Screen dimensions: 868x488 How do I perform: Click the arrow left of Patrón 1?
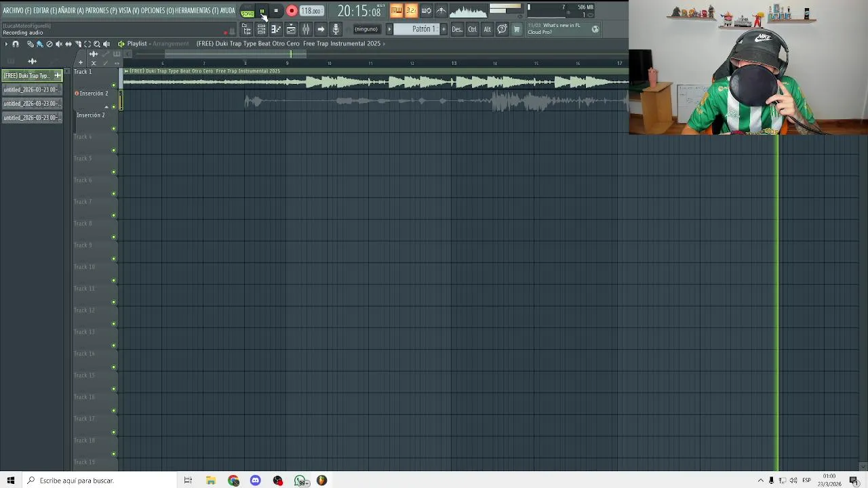[389, 29]
